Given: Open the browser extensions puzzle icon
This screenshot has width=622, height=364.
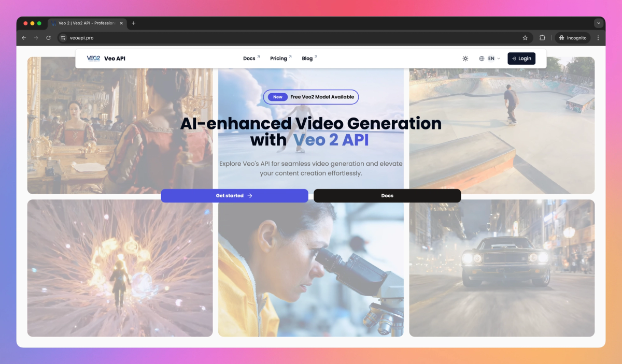Looking at the screenshot, I should (542, 38).
